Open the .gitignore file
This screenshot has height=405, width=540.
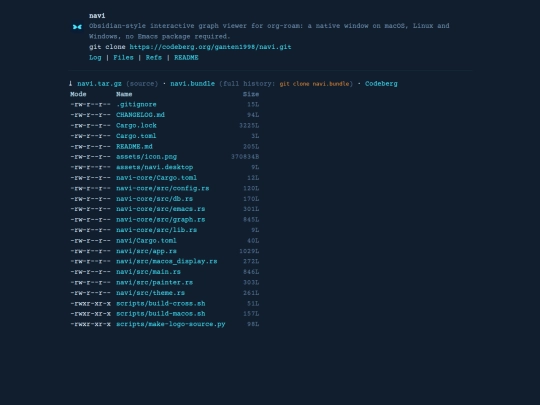pyautogui.click(x=136, y=104)
